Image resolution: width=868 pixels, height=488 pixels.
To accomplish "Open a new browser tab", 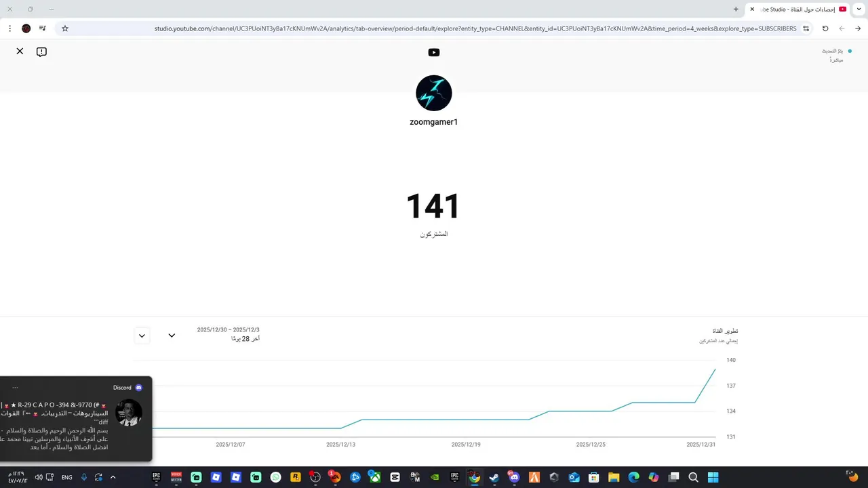I will [x=736, y=9].
